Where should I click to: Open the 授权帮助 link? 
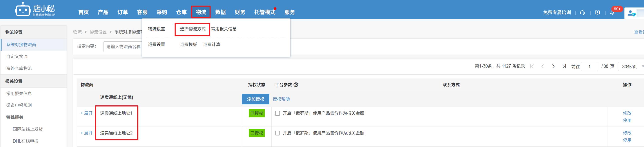pyautogui.click(x=281, y=99)
